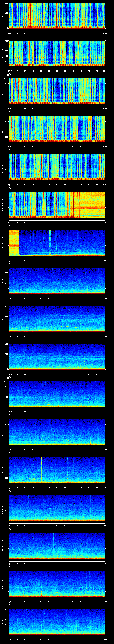Click the "24:00" end time axis label

[105, 374]
